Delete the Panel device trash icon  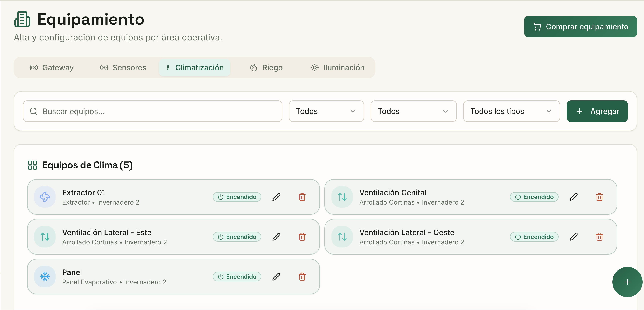tap(302, 276)
